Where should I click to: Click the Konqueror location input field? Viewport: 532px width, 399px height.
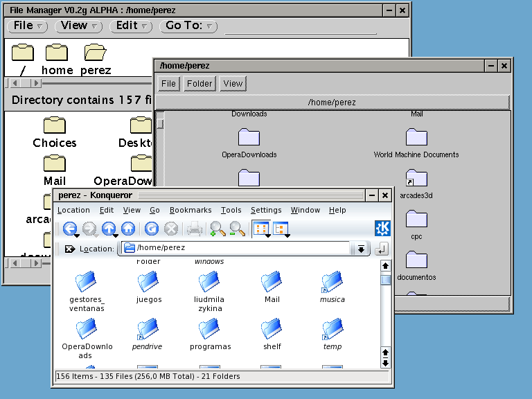pyautogui.click(x=236, y=248)
